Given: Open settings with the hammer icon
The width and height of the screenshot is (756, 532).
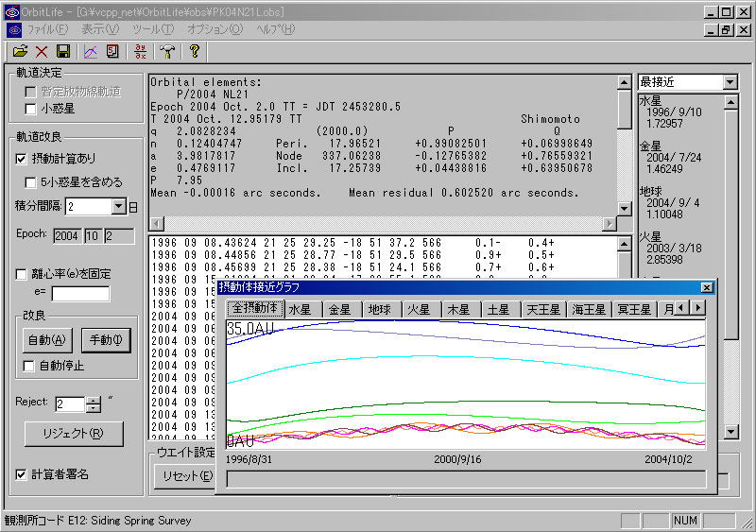Looking at the screenshot, I should [x=167, y=51].
